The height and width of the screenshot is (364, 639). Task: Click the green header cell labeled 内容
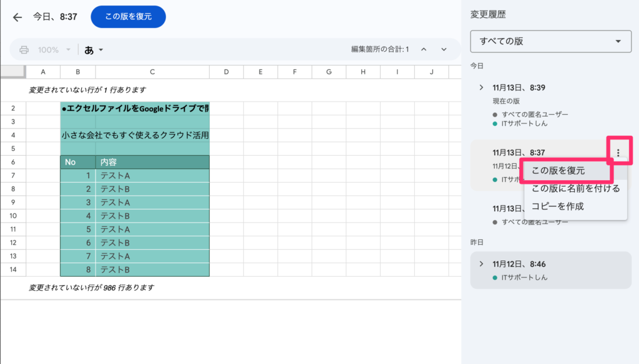coord(152,162)
